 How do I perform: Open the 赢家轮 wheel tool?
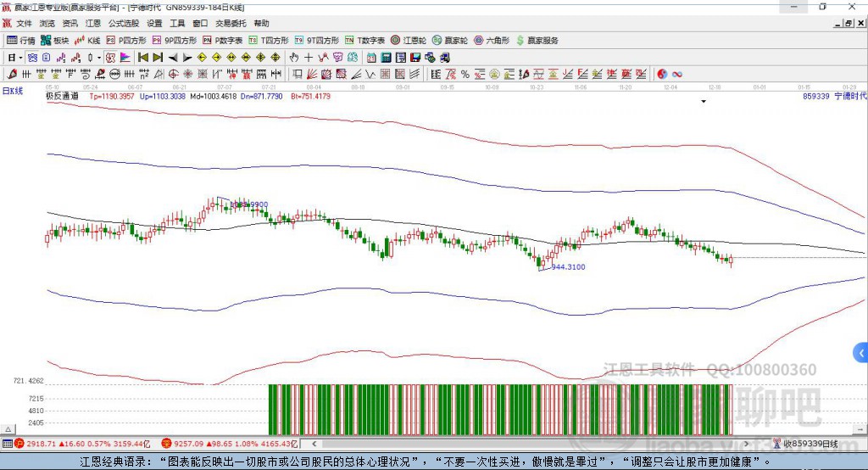450,41
